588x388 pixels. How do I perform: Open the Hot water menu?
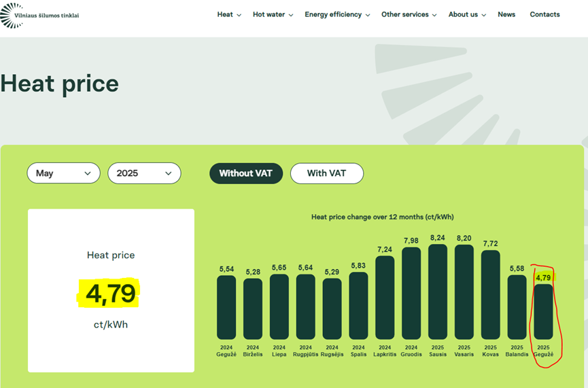273,15
